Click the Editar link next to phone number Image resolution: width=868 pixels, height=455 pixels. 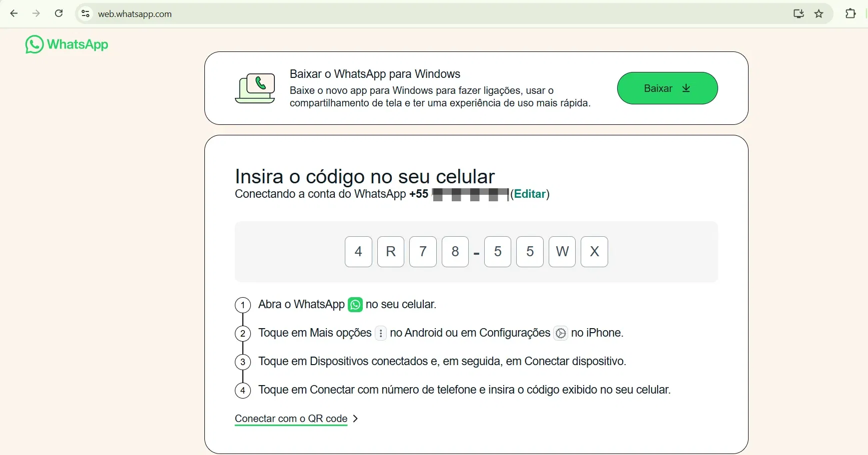(530, 194)
